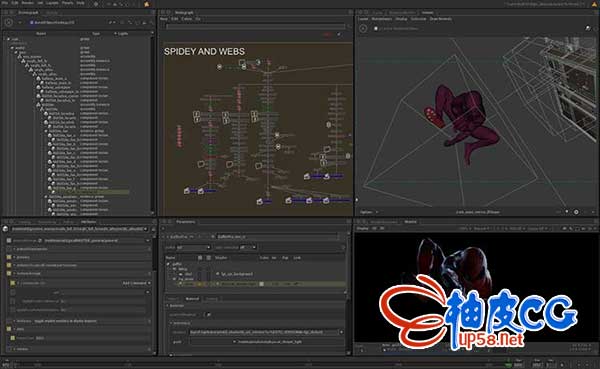Click the crossed-circle node near nodegraph top

(x=219, y=67)
